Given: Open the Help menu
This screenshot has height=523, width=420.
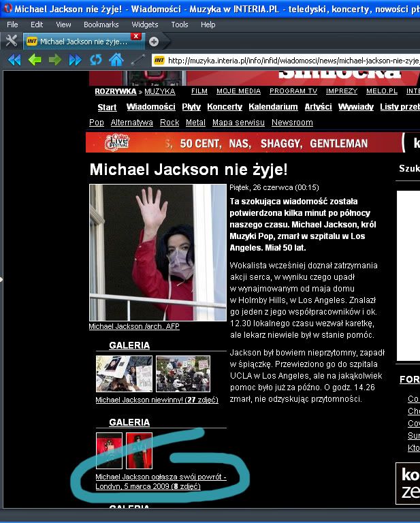Looking at the screenshot, I should coord(208,25).
